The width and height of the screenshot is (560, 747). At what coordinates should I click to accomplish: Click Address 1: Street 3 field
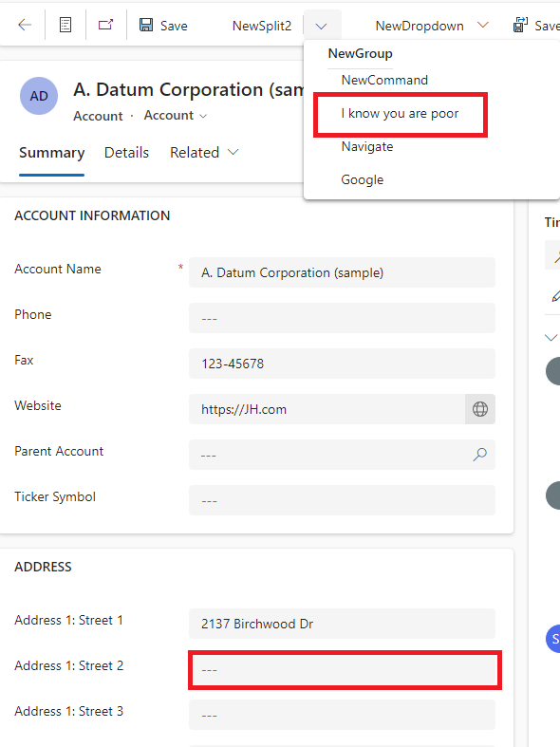[342, 715]
